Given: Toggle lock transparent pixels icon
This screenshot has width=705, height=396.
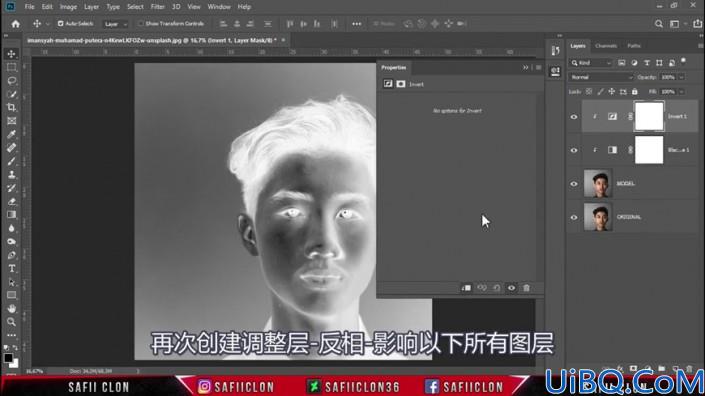Looking at the screenshot, I should tap(589, 92).
